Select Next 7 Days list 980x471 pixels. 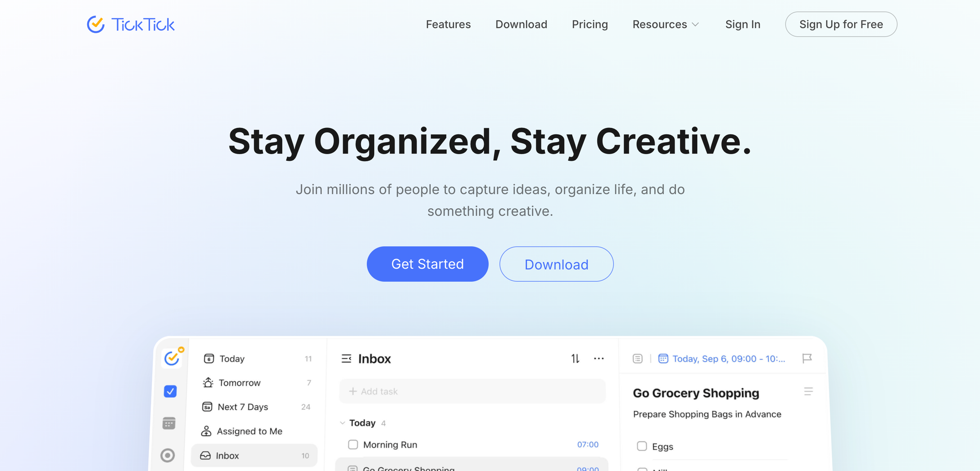256,407
